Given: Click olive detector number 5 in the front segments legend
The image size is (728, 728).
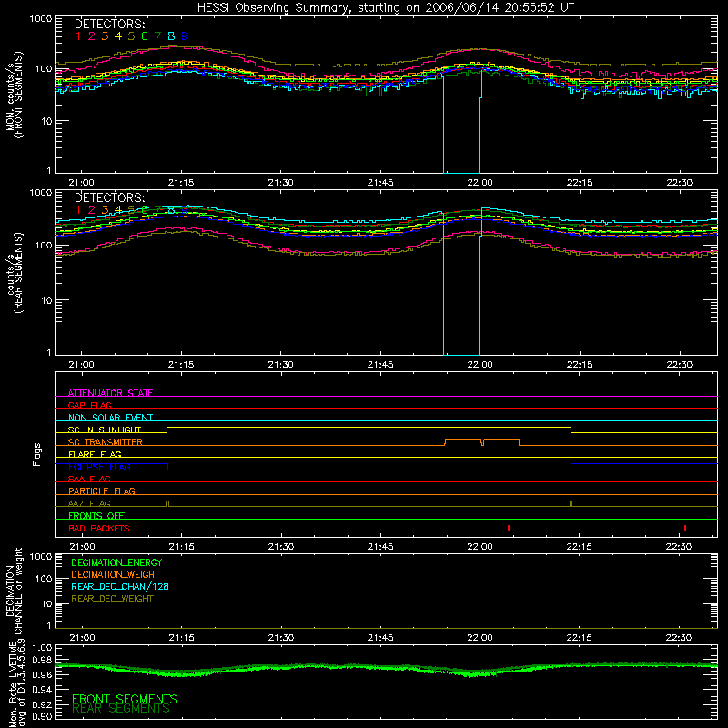Looking at the screenshot, I should [x=131, y=36].
